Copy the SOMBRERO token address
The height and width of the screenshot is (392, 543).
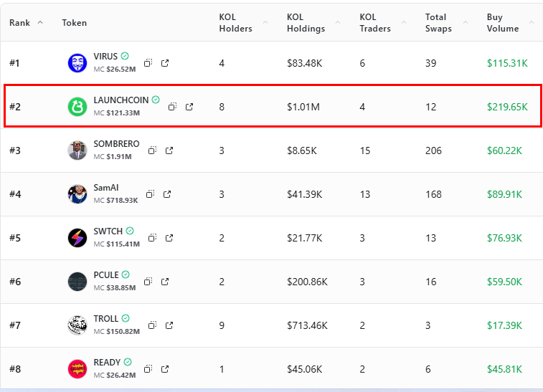coord(152,150)
